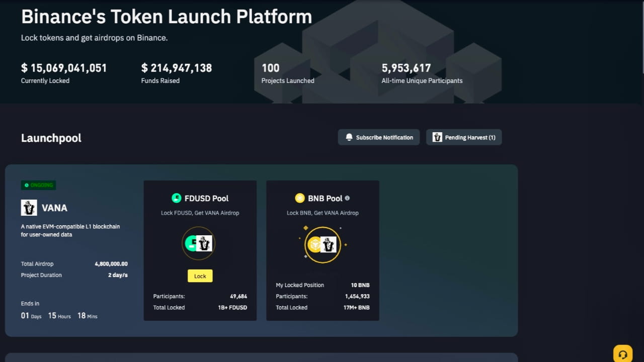Click the Total Airdrop value 4,800,000.00
The height and width of the screenshot is (362, 644).
[x=111, y=264]
